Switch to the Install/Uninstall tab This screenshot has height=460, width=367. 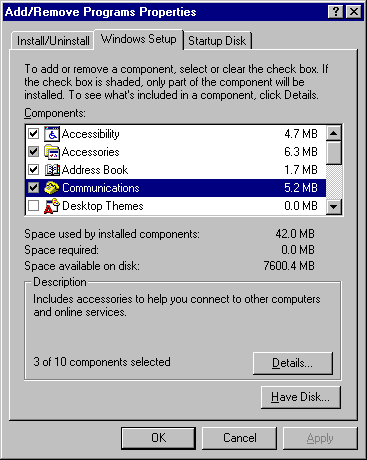point(53,41)
